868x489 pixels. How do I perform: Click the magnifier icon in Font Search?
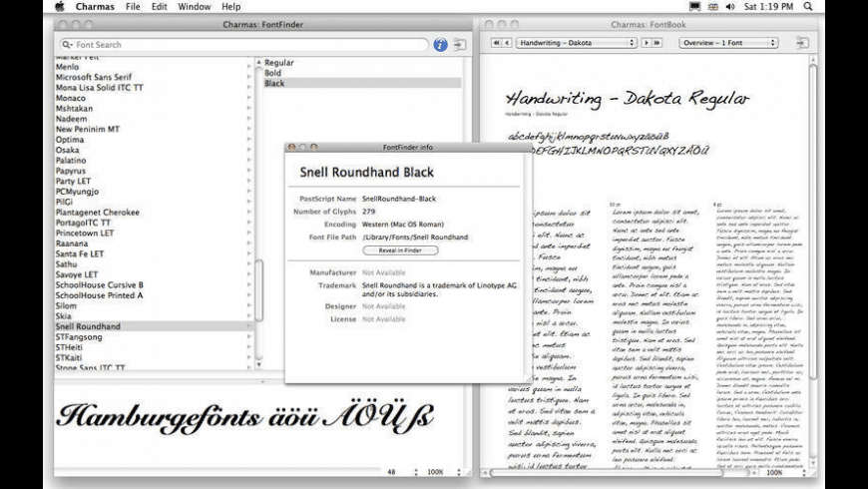[67, 45]
